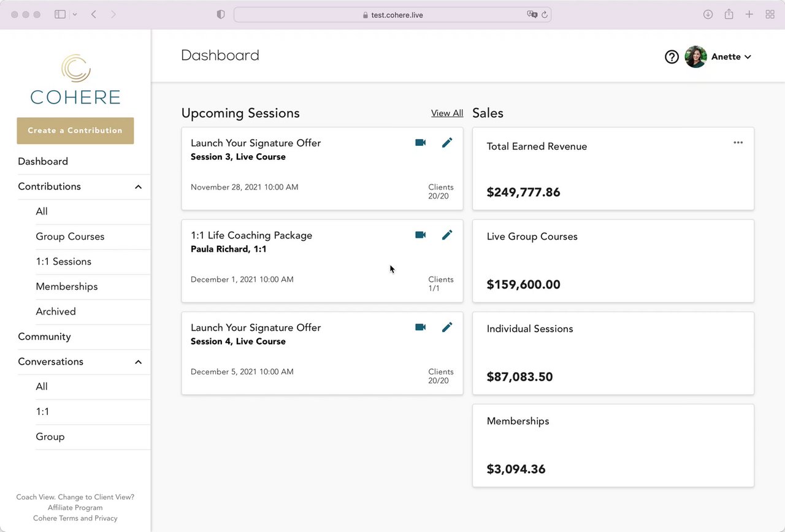Launch video for Session 4 Live Course
This screenshot has width=785, height=532.
click(x=420, y=327)
